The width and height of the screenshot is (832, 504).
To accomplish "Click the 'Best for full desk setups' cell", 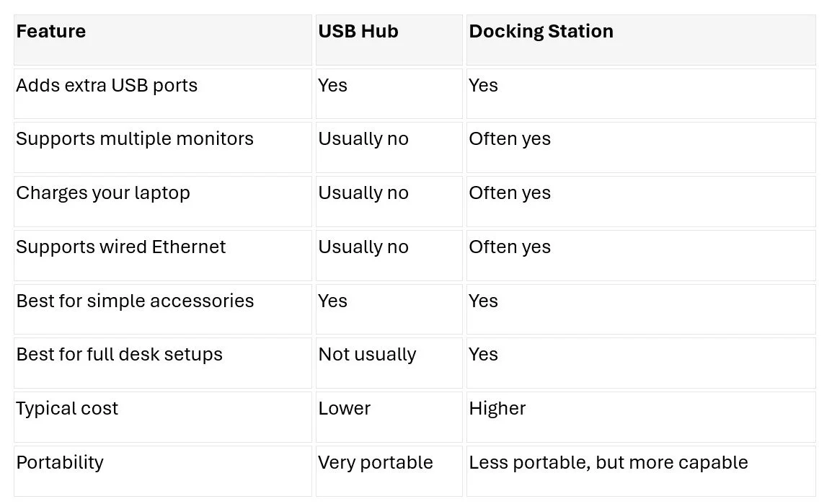I will [x=163, y=363].
